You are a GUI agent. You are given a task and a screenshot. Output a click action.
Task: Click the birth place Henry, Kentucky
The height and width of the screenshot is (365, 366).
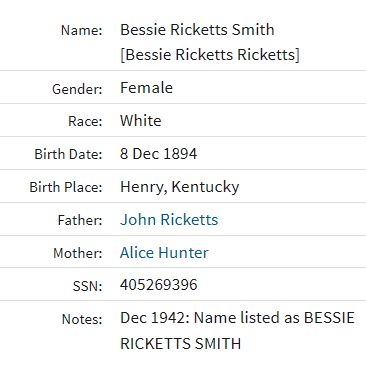180,187
